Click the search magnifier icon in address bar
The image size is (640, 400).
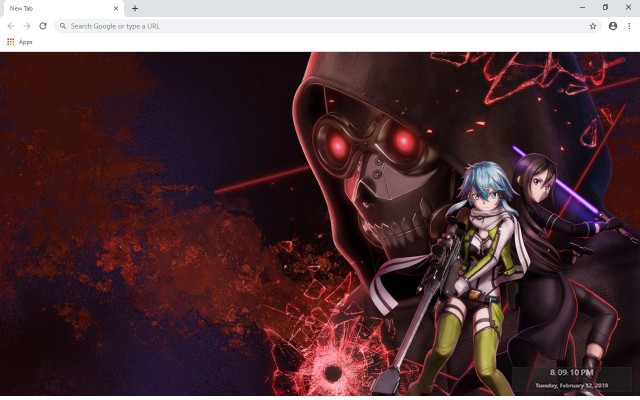pos(63,26)
